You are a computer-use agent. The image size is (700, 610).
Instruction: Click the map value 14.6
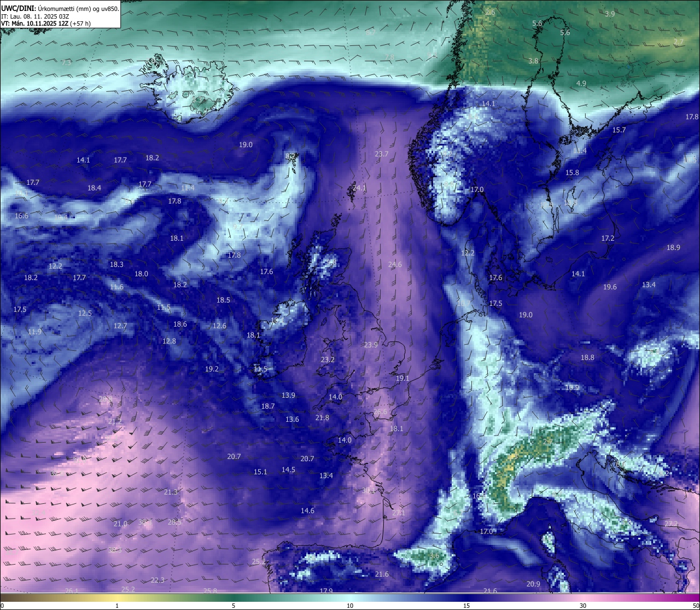tap(307, 510)
